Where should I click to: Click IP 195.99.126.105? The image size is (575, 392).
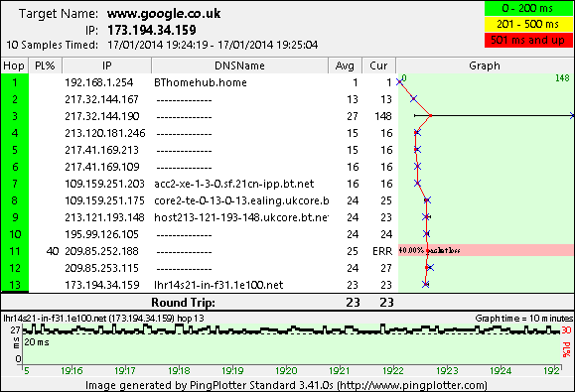[x=102, y=234]
